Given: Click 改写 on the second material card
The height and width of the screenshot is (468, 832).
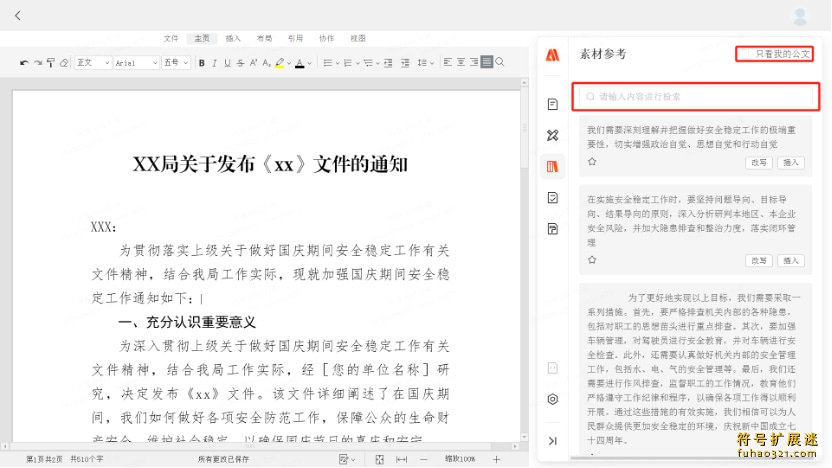Looking at the screenshot, I should point(759,261).
